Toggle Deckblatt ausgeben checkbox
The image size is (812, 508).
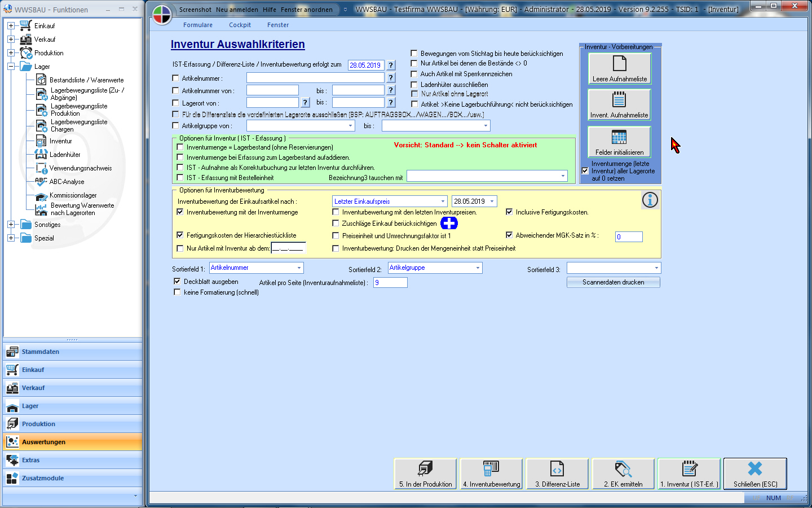pyautogui.click(x=178, y=281)
